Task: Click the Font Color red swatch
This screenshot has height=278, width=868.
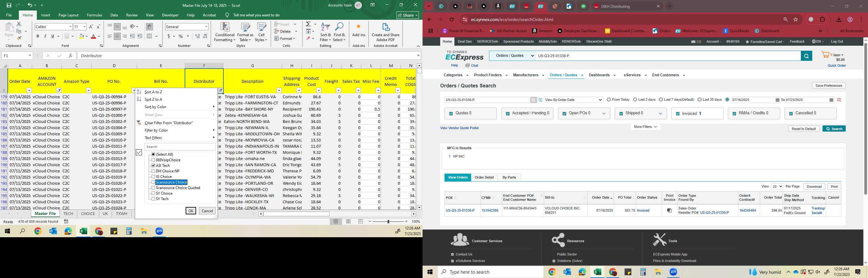Action: tap(93, 36)
